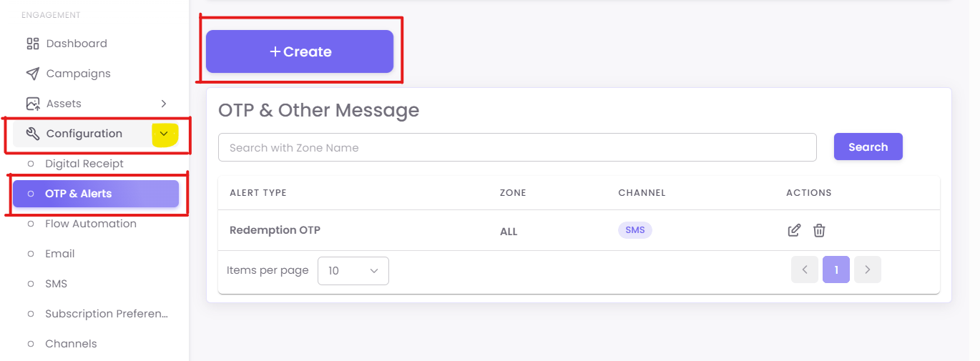Open the Items per page dropdown
Screen dimensions: 980x361
click(353, 271)
